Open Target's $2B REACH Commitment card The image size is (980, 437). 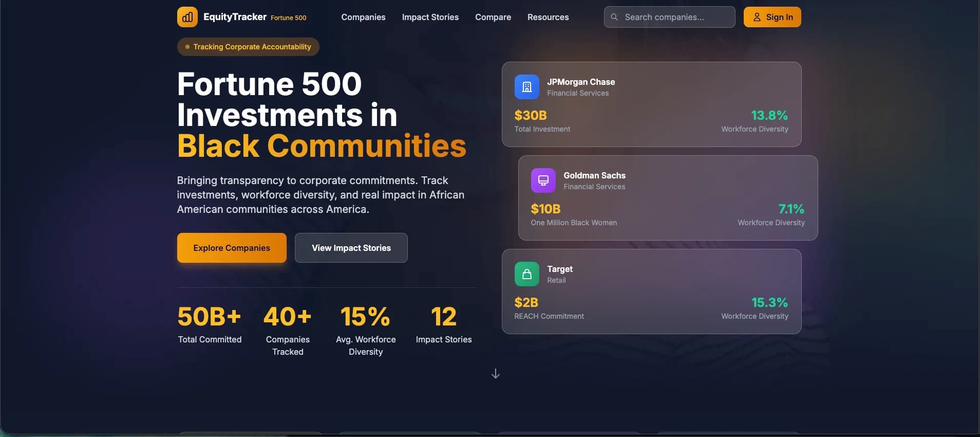651,292
